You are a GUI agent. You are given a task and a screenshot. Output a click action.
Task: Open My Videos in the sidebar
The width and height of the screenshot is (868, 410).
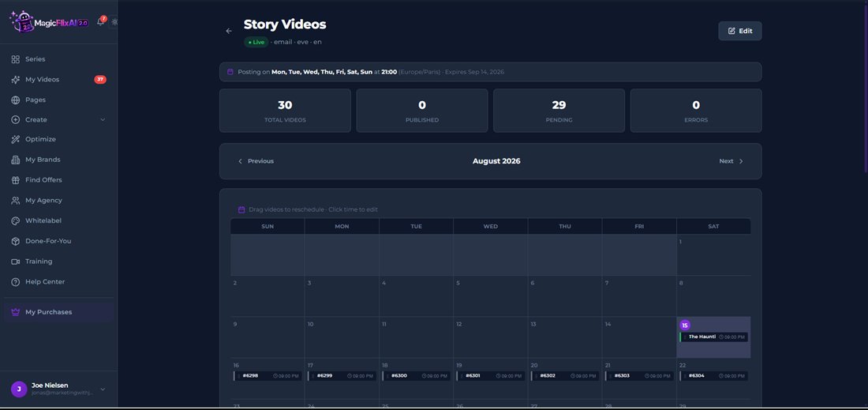click(58, 80)
